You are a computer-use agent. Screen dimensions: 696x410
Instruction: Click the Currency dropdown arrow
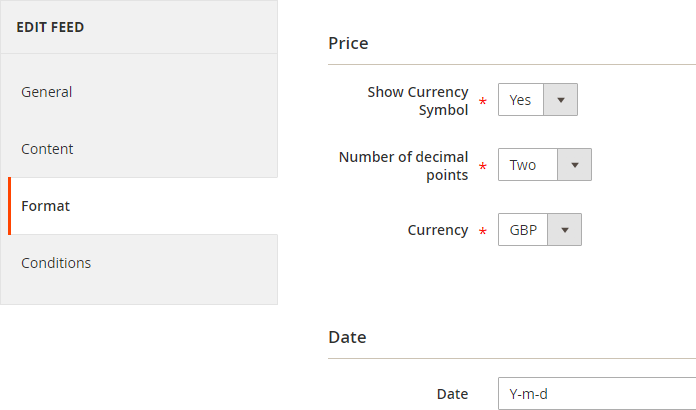564,230
